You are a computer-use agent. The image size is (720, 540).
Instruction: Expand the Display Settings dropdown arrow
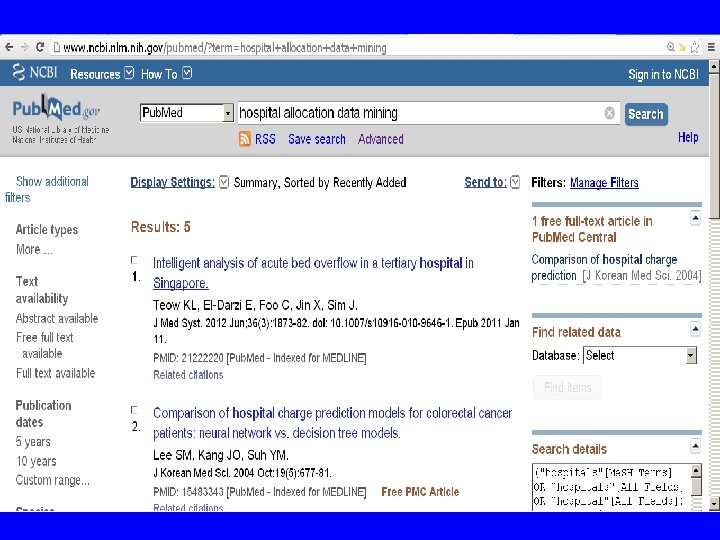pos(224,182)
